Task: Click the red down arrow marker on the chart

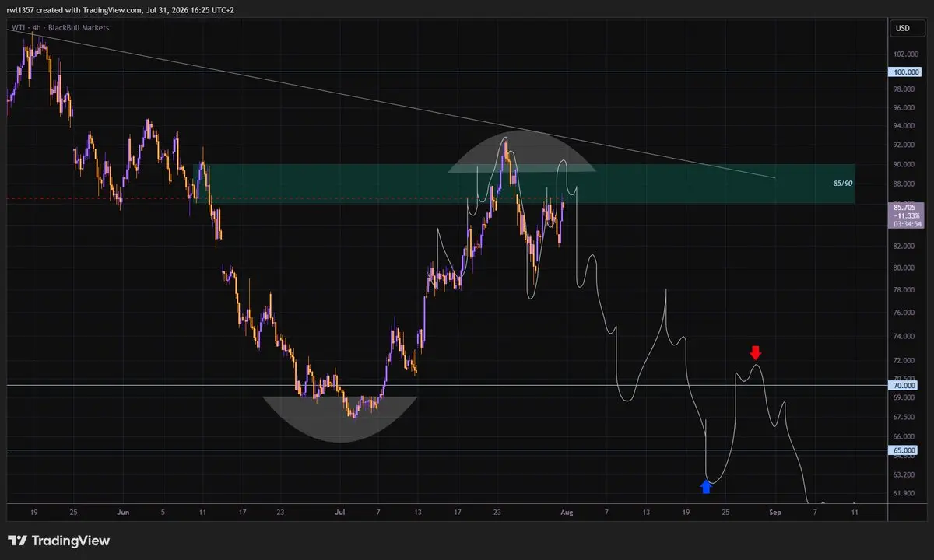Action: coord(755,353)
